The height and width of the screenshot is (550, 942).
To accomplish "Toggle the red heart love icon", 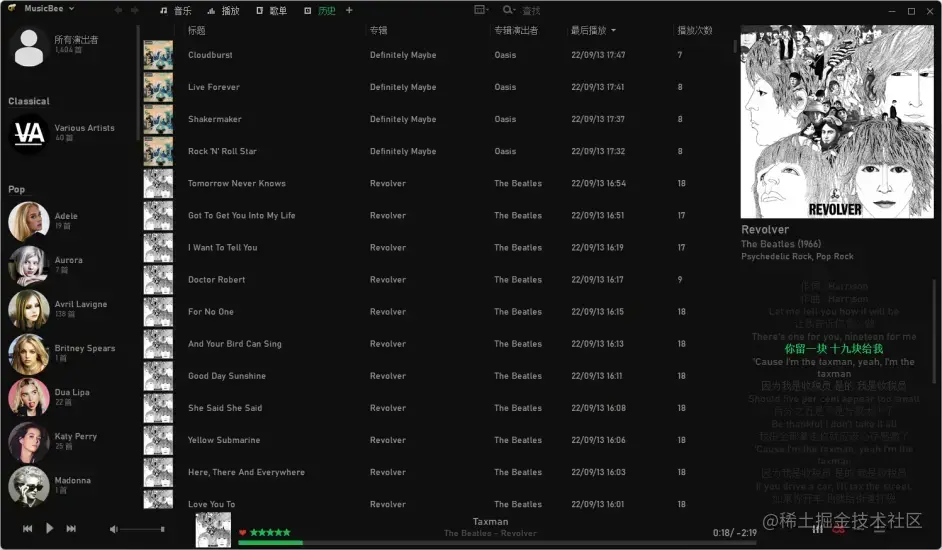I will click(x=243, y=533).
